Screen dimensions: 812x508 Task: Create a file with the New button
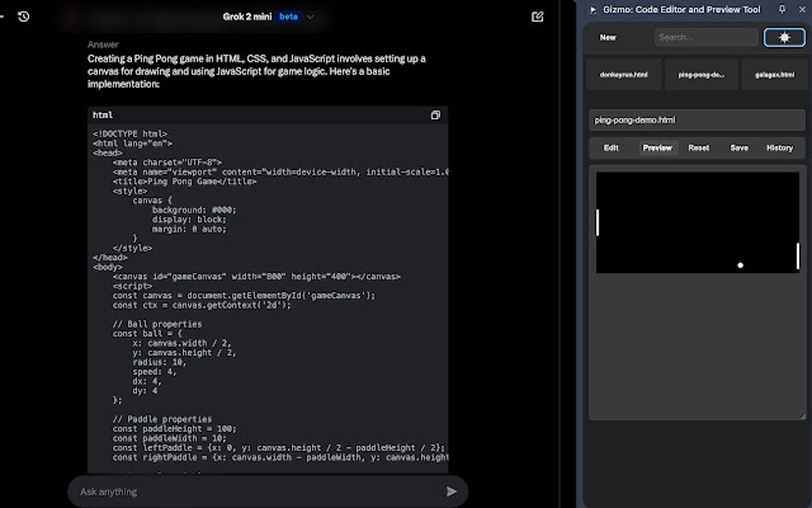(x=607, y=37)
